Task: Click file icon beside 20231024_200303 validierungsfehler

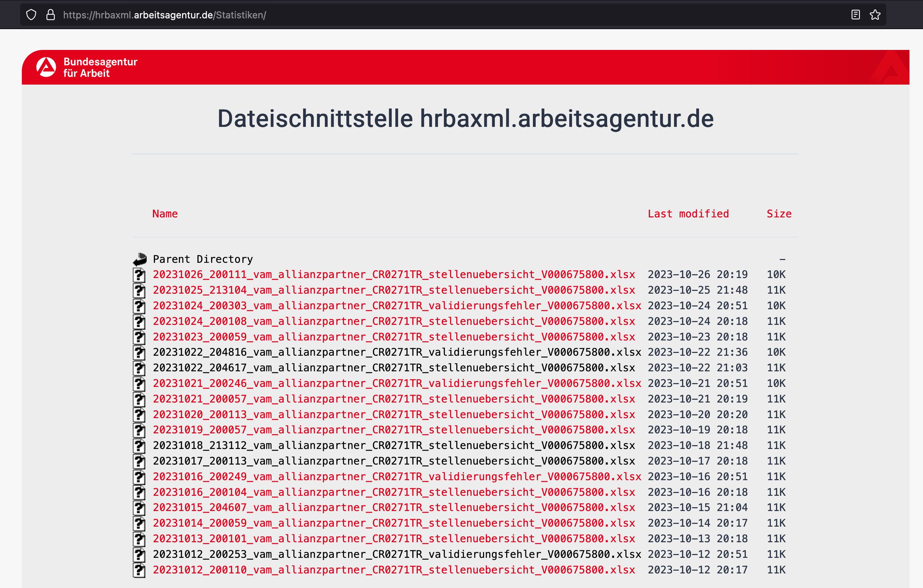Action: (139, 306)
